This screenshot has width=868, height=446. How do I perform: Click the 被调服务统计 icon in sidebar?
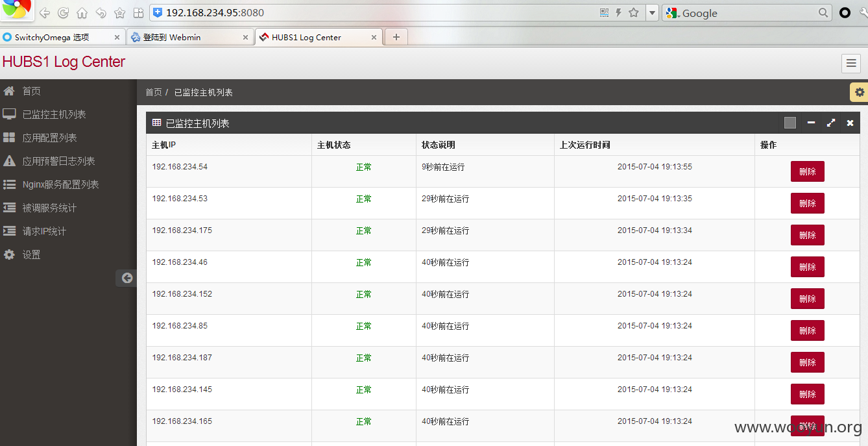(9, 208)
